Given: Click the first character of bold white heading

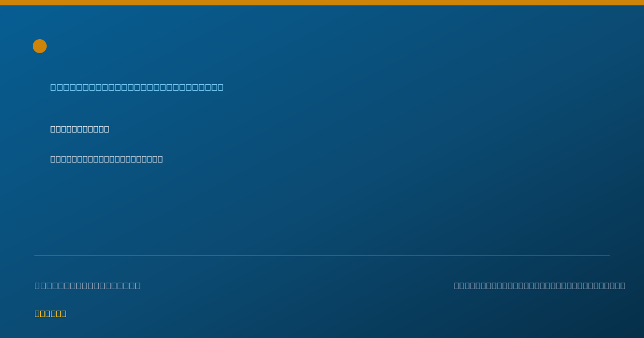Looking at the screenshot, I should pyautogui.click(x=53, y=129).
